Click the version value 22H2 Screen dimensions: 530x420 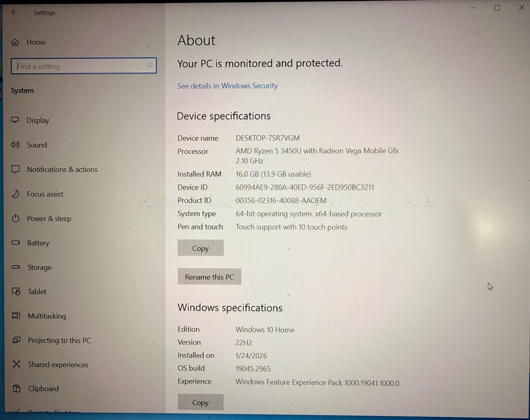tap(244, 342)
